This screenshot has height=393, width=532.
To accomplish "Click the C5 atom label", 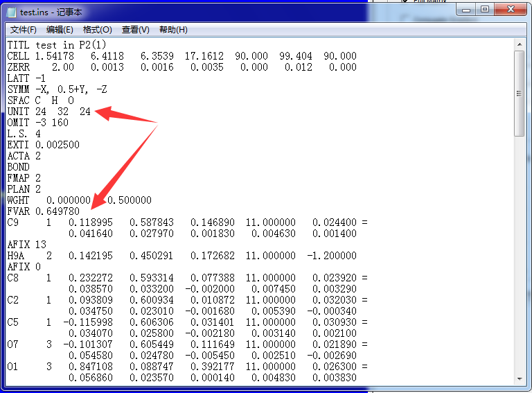I will (13, 322).
